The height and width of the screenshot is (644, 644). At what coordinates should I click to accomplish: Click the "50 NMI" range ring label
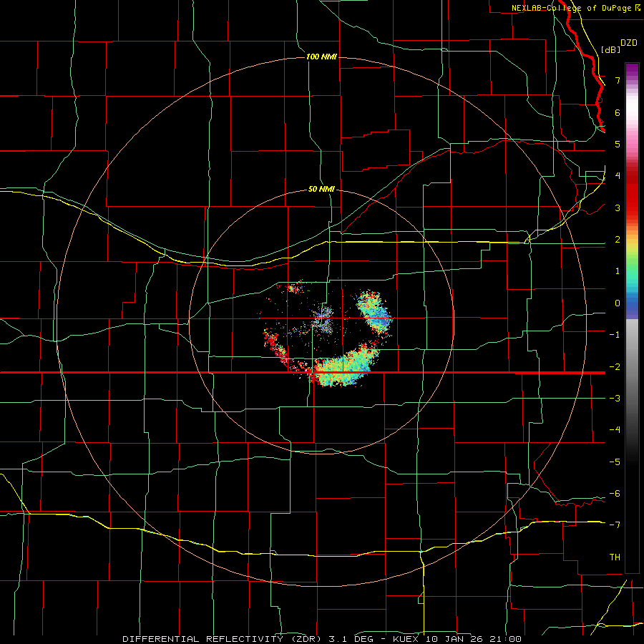(x=321, y=190)
